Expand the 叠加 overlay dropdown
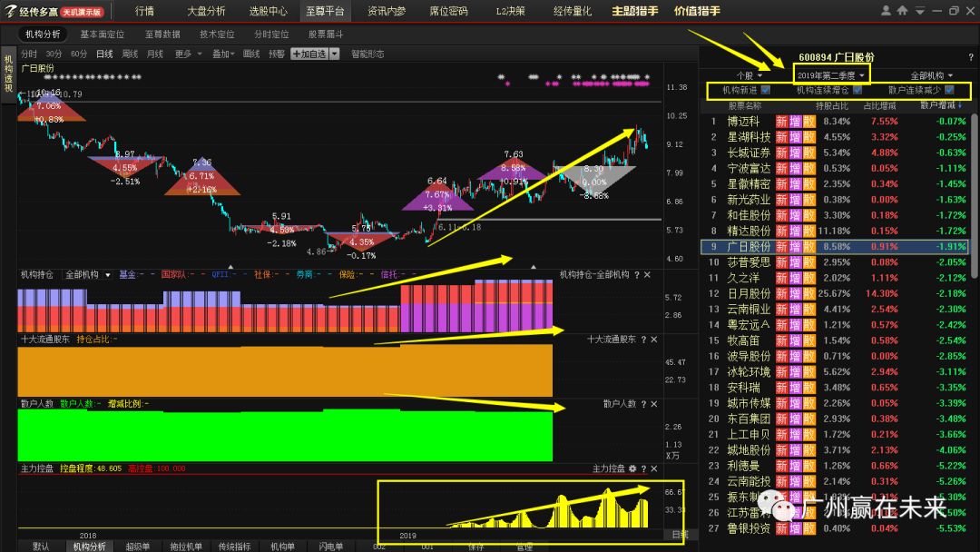The width and height of the screenshot is (980, 552). (x=223, y=54)
